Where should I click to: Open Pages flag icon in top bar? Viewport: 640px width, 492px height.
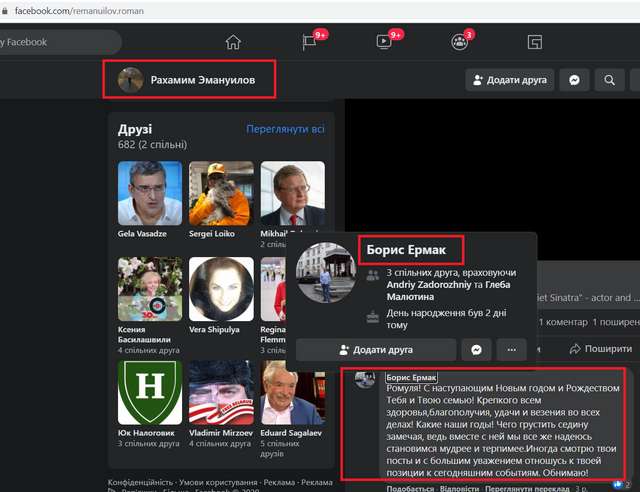[x=310, y=42]
